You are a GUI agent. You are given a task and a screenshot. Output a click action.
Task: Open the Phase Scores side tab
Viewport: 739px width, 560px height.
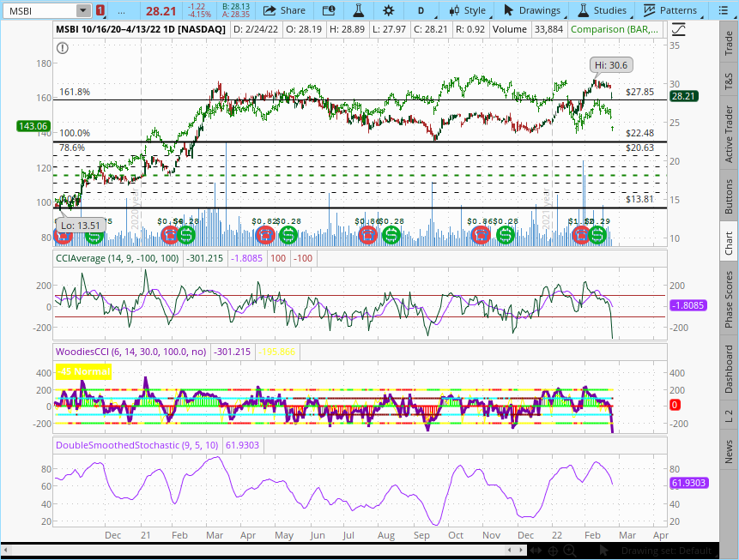729,300
